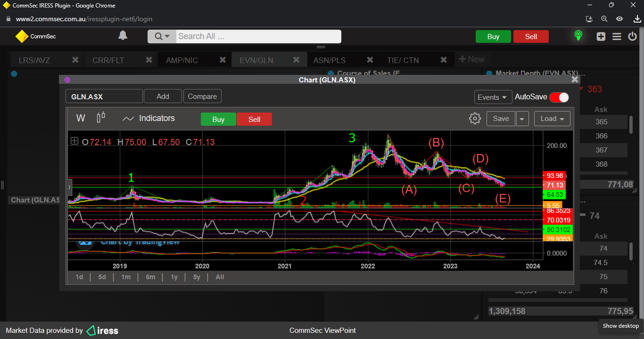Click the panel drag handle above tabs
Viewport: 644px width, 339px height.
tap(321, 47)
